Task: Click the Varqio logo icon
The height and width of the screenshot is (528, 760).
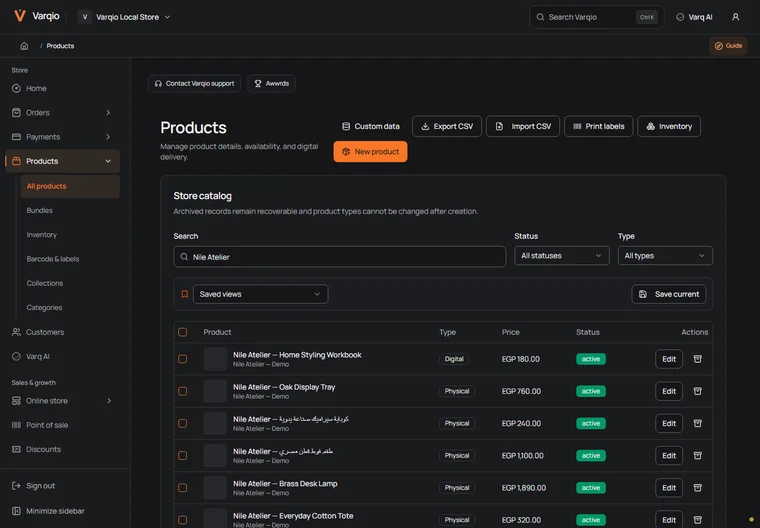Action: pos(20,16)
